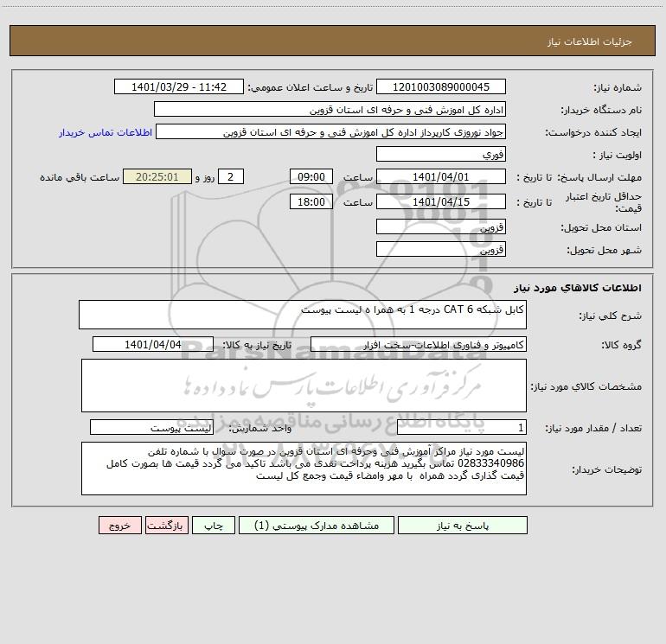Click the 'تاریخ نیاز به کالا:' label

point(258,345)
